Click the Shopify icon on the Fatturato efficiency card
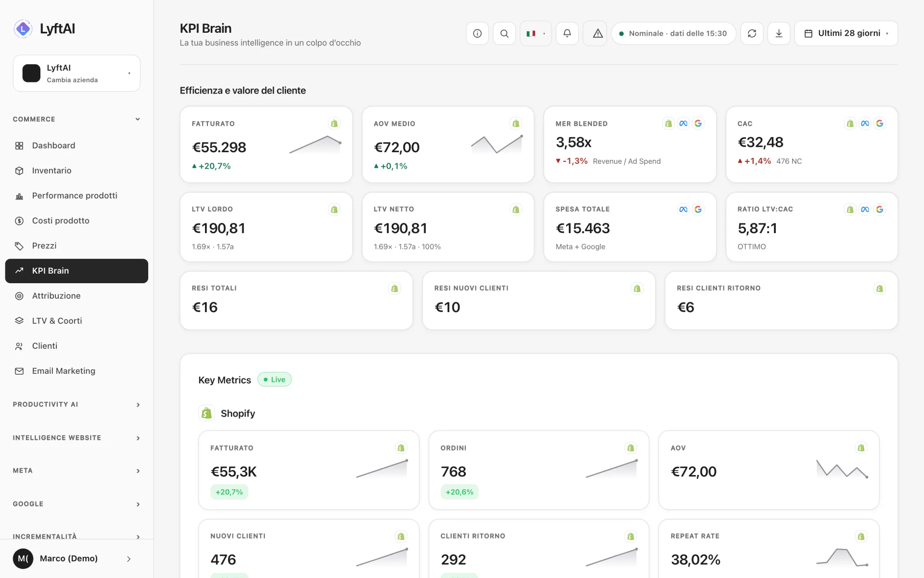The height and width of the screenshot is (578, 924). tap(334, 124)
